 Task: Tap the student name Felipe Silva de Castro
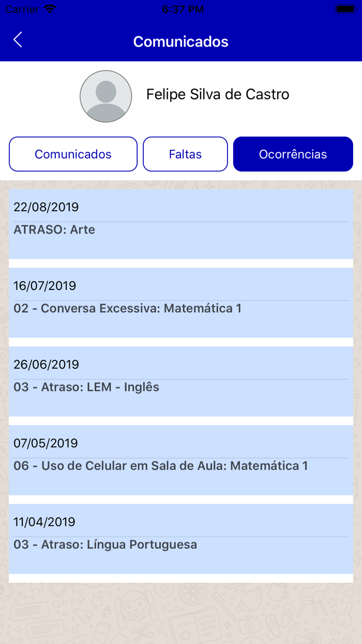tap(218, 94)
